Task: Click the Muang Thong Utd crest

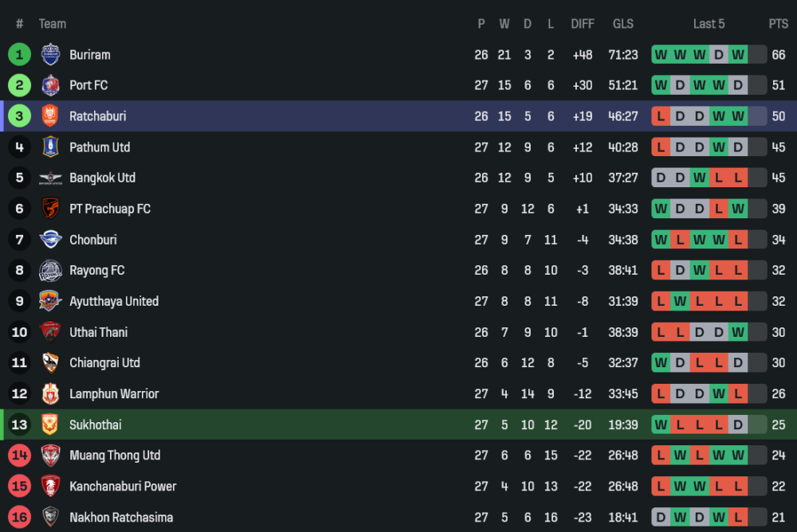Action: (x=50, y=456)
